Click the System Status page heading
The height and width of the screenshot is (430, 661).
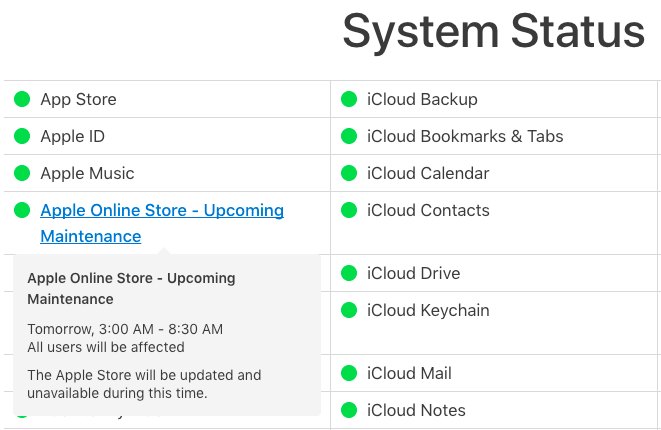click(x=493, y=32)
